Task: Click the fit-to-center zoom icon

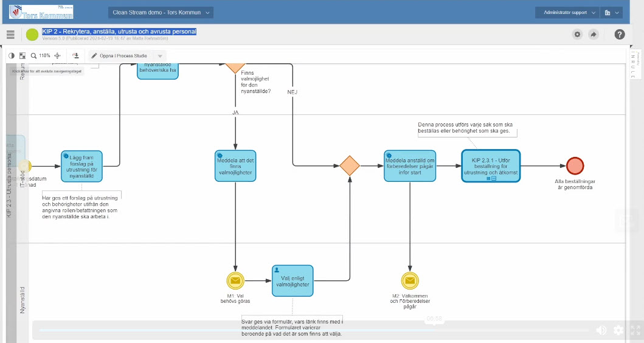Action: (x=58, y=55)
